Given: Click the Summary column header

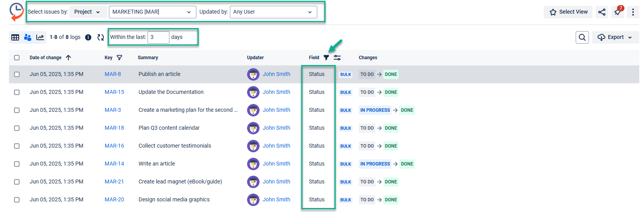Looking at the screenshot, I should click(x=148, y=58).
